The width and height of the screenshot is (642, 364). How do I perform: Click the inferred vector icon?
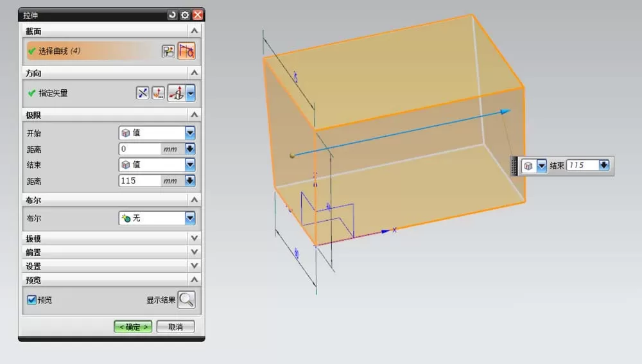tap(177, 93)
